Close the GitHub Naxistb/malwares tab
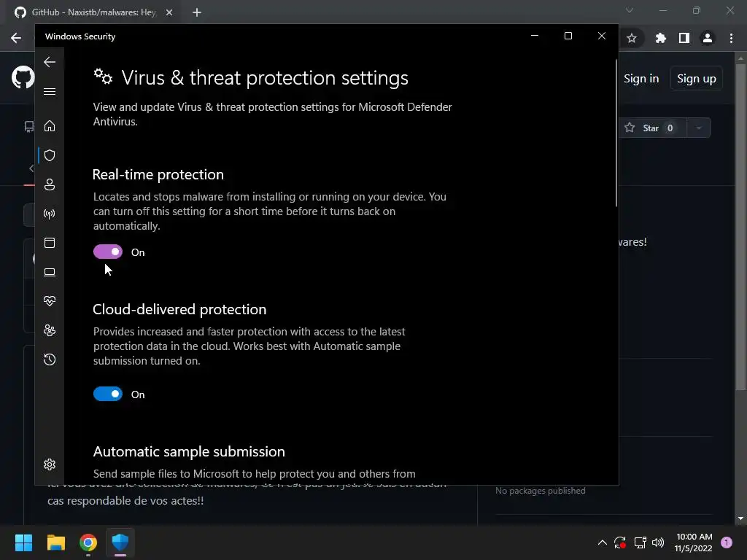This screenshot has width=747, height=560. point(169,12)
